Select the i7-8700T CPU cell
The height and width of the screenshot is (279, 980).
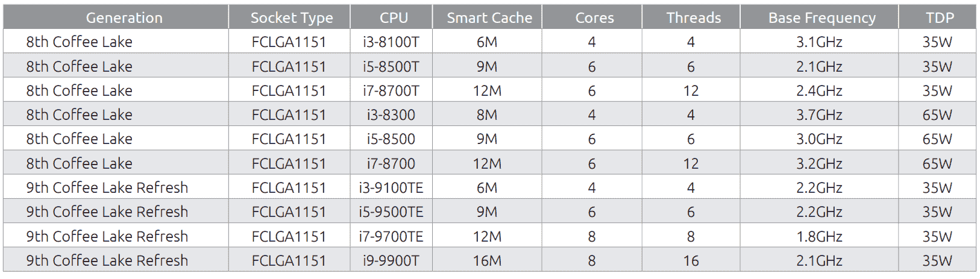[x=391, y=90]
